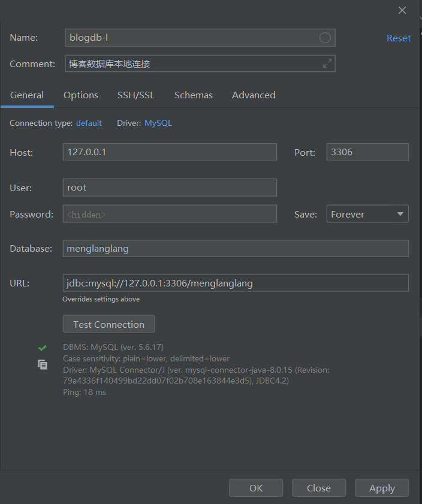Click the hidden Password field
This screenshot has height=504, width=422.
click(x=170, y=214)
